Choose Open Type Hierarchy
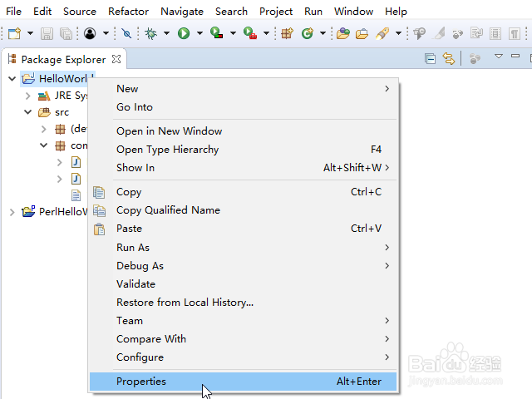Viewport: 532px width, 399px height. [x=243, y=150]
